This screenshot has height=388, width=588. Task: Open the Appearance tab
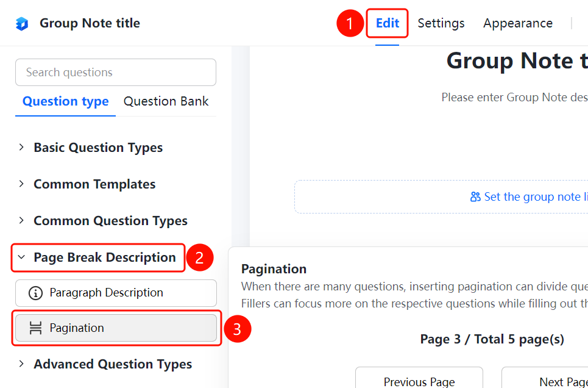(x=518, y=23)
